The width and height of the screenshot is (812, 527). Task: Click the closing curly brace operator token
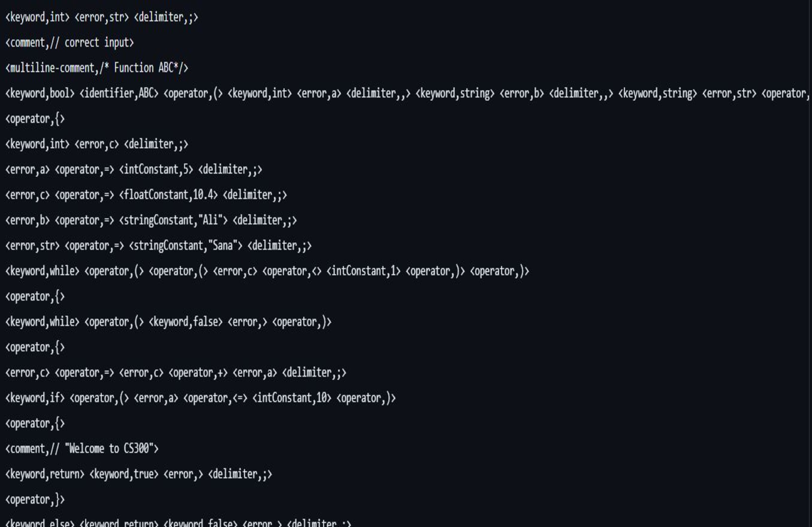pyautogui.click(x=35, y=499)
